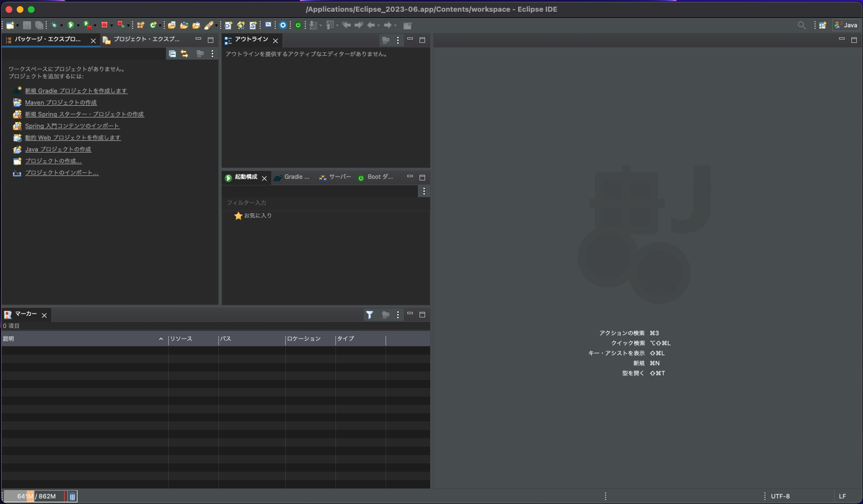Click Spring 入門コンテンツのインポート link
863x504 pixels.
pos(72,126)
